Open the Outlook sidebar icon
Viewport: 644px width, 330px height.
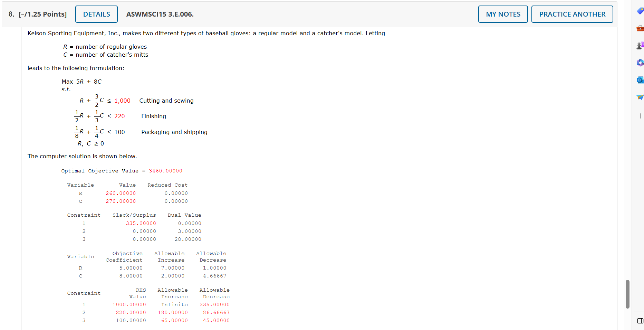[x=641, y=80]
